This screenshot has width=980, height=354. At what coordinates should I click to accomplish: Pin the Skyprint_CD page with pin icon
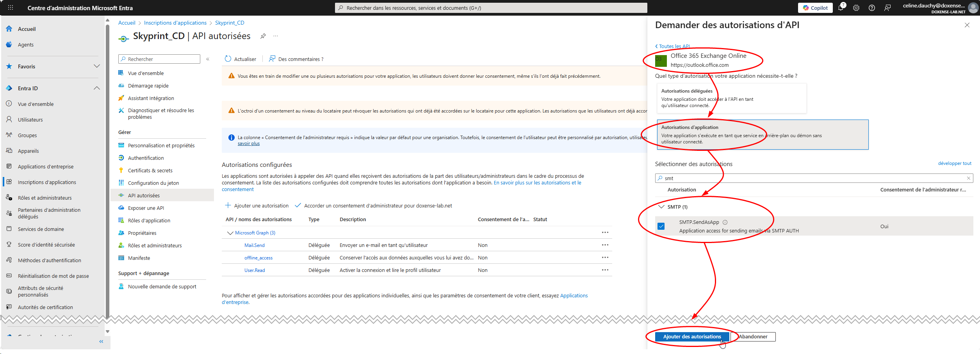pos(263,36)
